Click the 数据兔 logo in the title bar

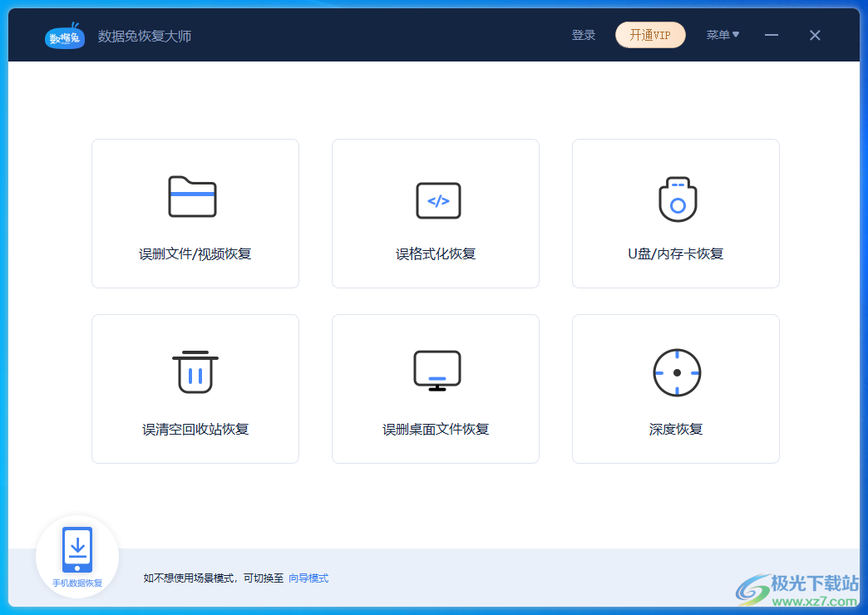pyautogui.click(x=64, y=35)
